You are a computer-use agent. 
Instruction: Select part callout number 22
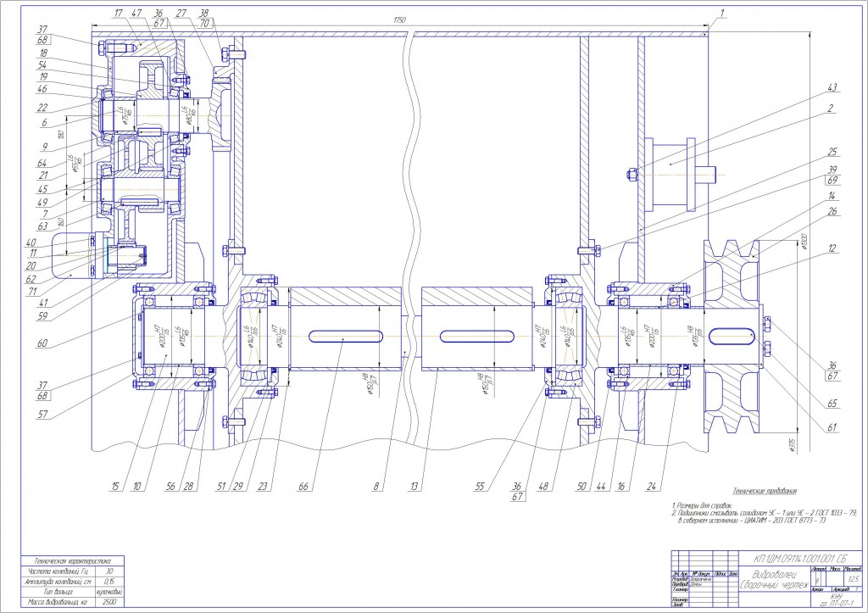[42, 108]
